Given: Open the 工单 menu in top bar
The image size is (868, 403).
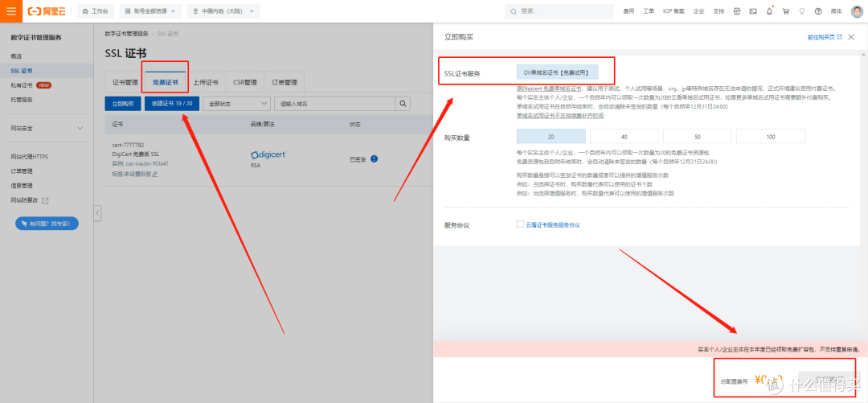Looking at the screenshot, I should pos(649,11).
